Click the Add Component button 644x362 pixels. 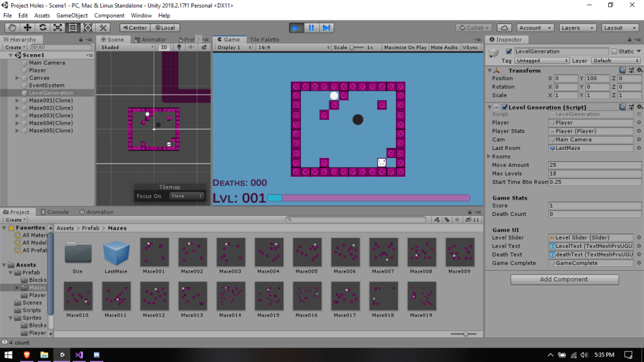564,280
